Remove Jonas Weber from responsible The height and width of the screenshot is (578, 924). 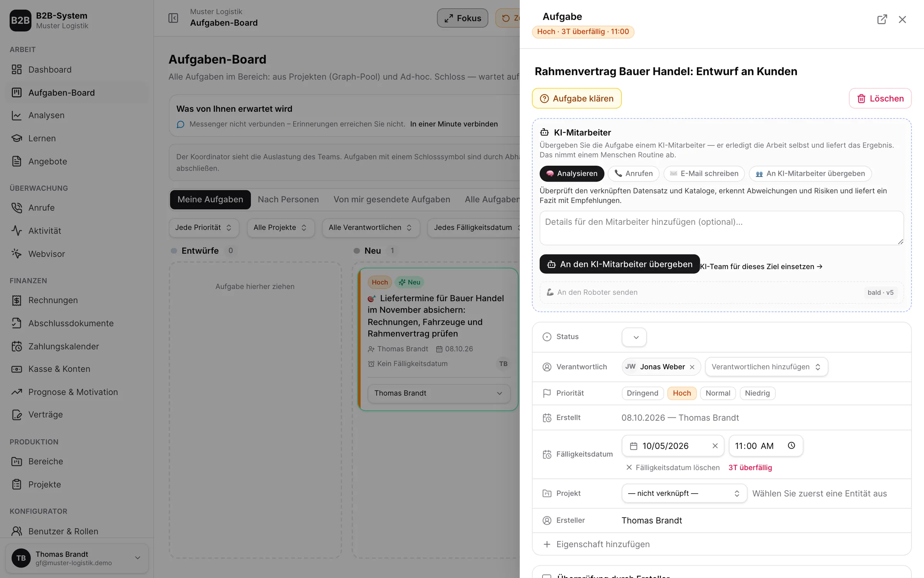coord(692,367)
